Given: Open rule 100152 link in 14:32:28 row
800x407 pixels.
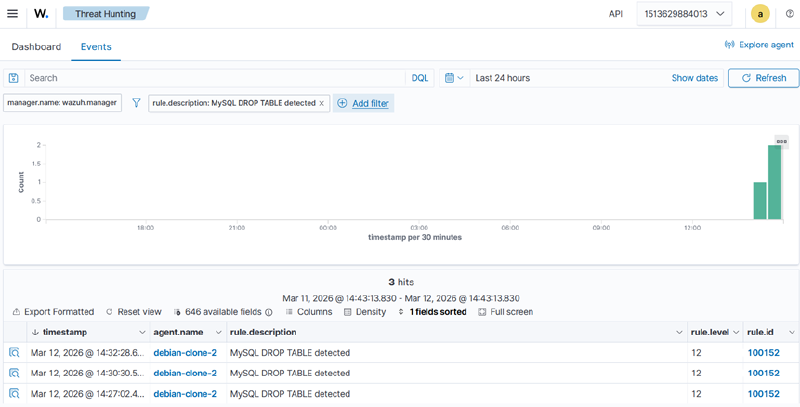Looking at the screenshot, I should 763,352.
